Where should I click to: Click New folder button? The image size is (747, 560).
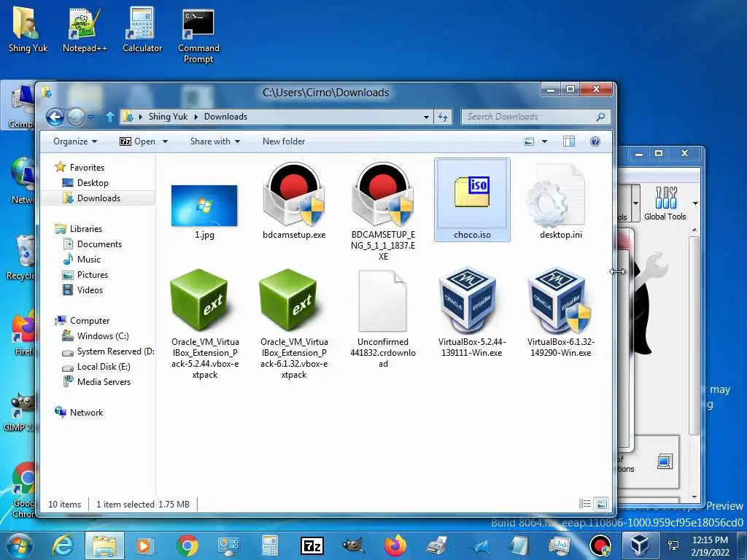(284, 141)
